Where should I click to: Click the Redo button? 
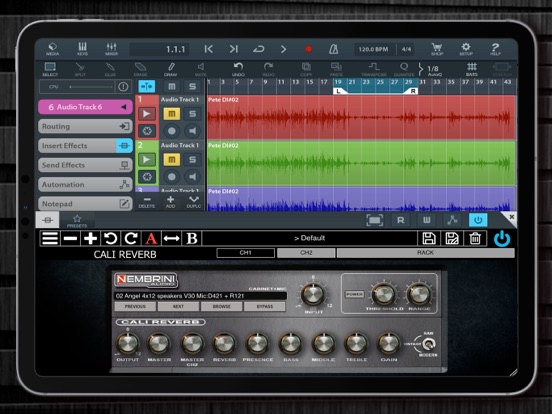coord(268,69)
